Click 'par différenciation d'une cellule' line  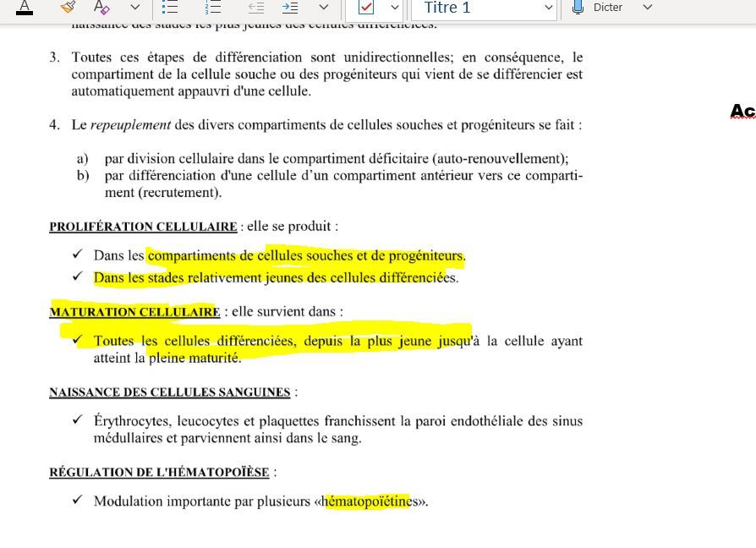pos(344,175)
